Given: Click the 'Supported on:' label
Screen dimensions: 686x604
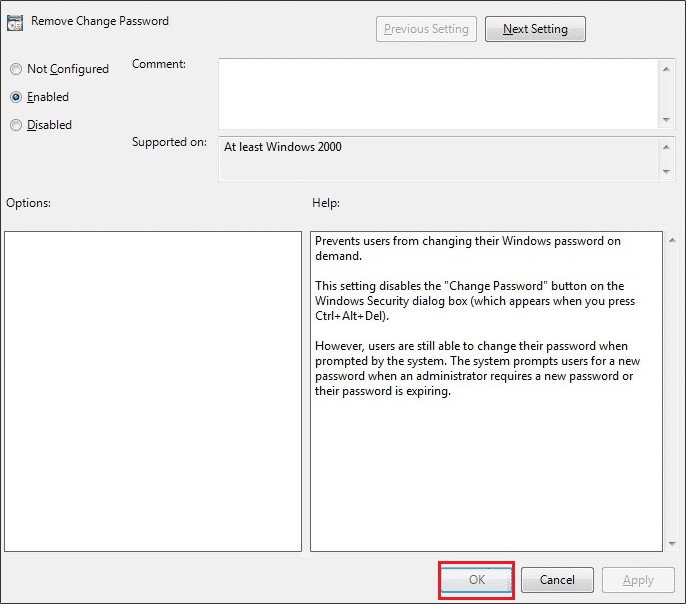Looking at the screenshot, I should pyautogui.click(x=169, y=142).
